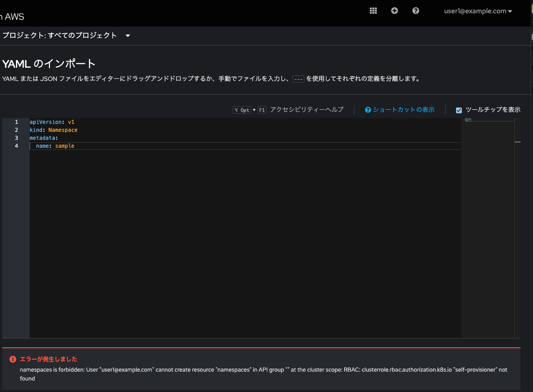The height and width of the screenshot is (392, 533).
Task: Click the accessibility help text
Action: [x=307, y=110]
